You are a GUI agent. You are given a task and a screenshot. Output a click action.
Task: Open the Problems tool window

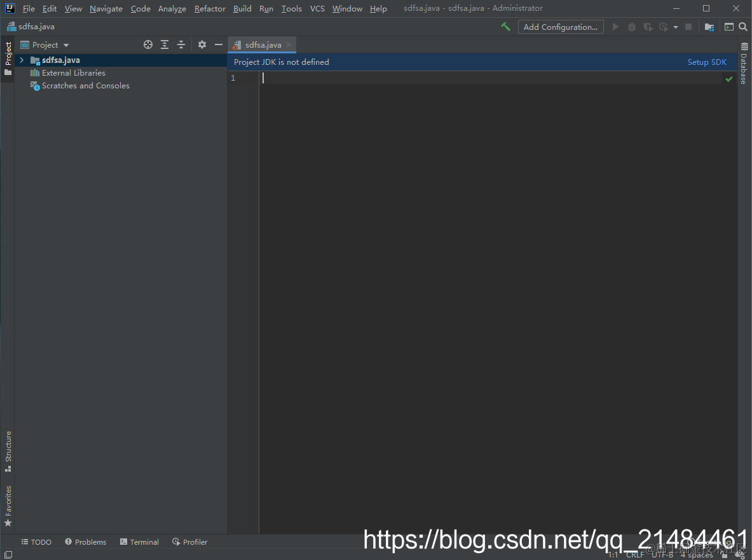(86, 542)
